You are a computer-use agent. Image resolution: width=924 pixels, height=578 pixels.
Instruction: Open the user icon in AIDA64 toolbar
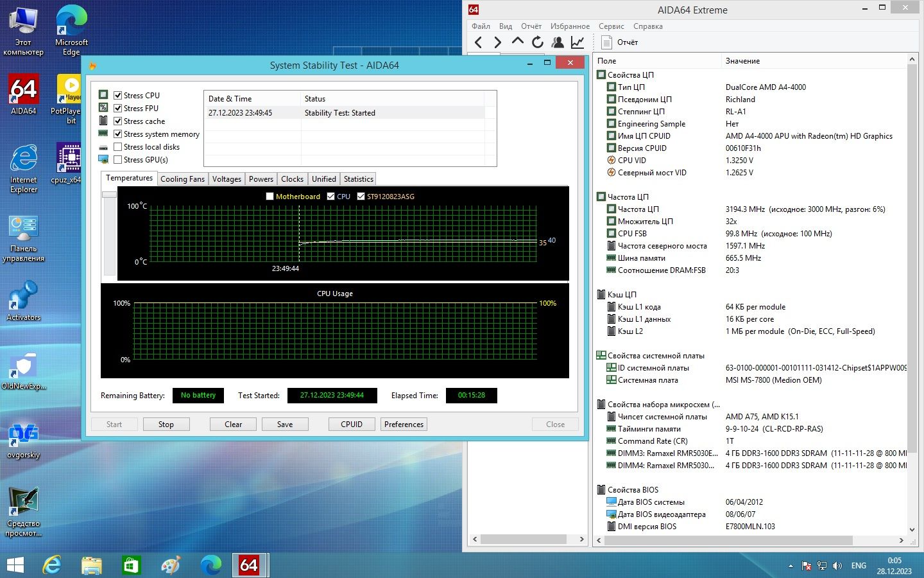pyautogui.click(x=558, y=42)
